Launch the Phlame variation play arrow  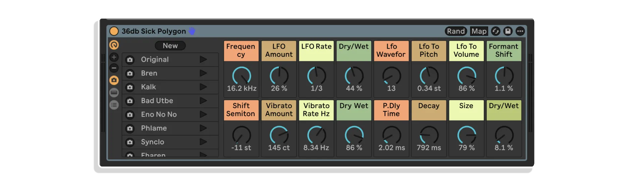pos(203,128)
